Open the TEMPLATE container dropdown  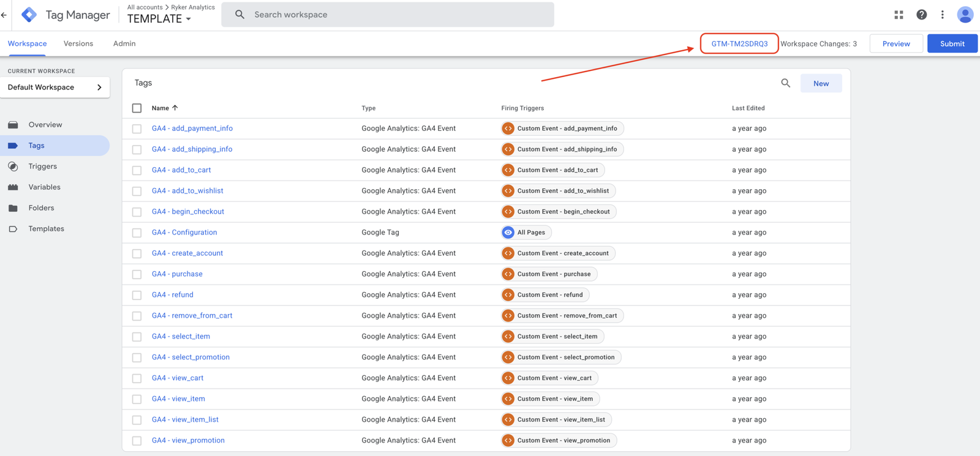[x=159, y=19]
